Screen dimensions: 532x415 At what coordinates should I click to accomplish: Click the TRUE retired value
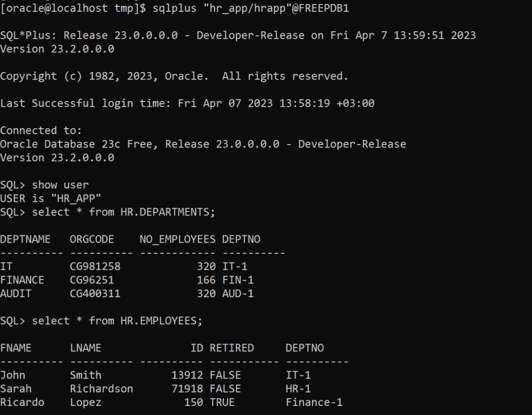coord(222,402)
